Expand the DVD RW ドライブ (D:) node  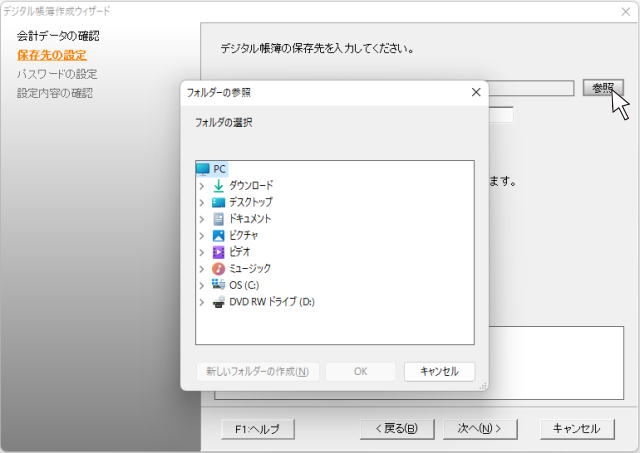[202, 302]
